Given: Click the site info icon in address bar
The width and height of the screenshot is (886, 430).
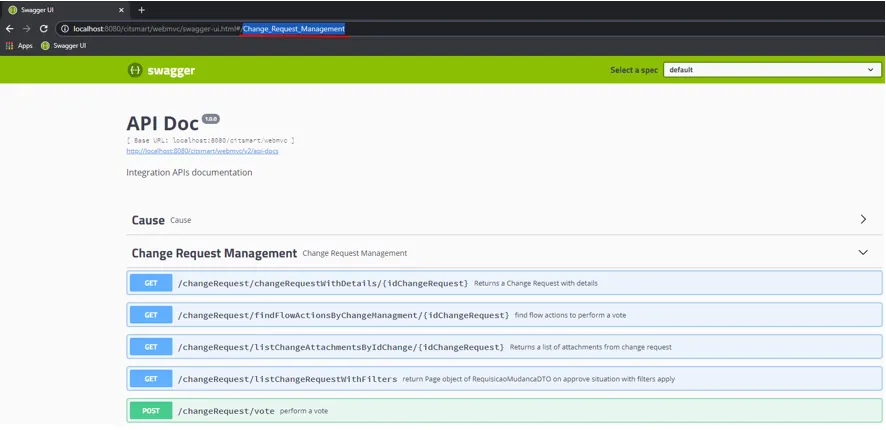Looking at the screenshot, I should click(x=65, y=29).
